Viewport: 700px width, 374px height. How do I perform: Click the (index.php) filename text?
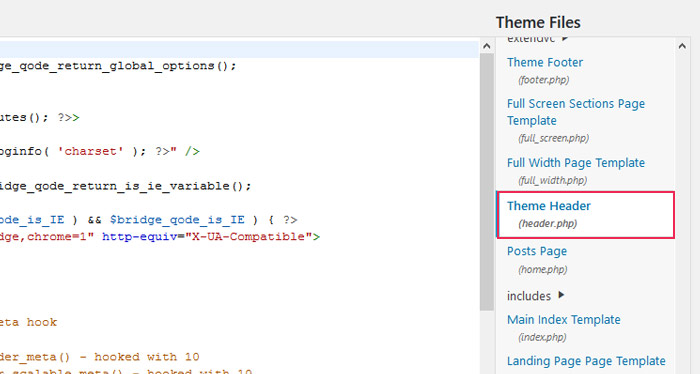542,337
